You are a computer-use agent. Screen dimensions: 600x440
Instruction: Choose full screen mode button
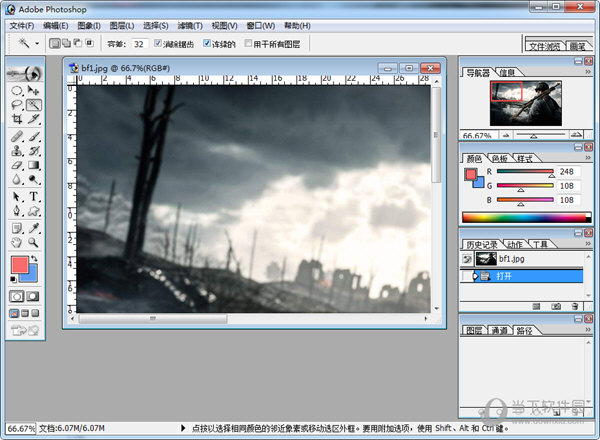point(35,313)
